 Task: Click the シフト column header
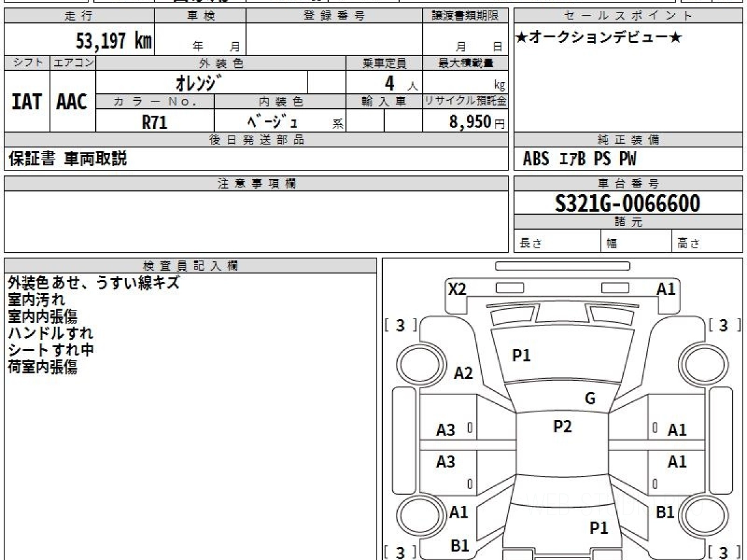(x=27, y=63)
